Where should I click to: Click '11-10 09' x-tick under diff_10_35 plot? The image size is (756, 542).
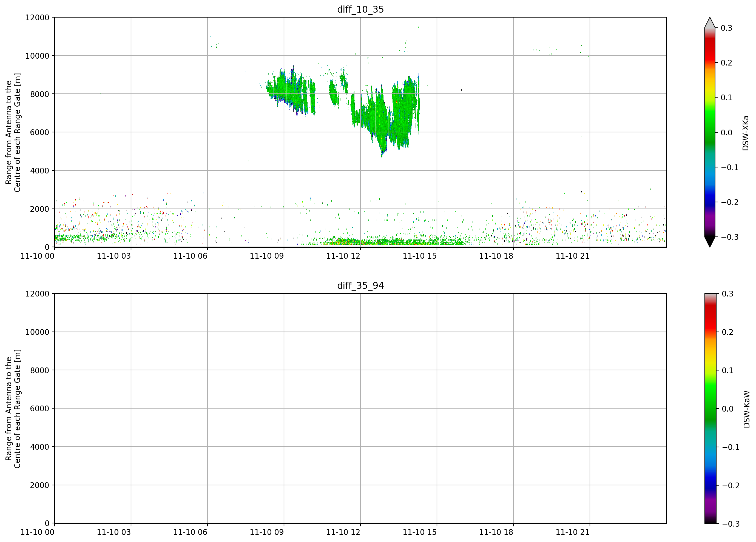pos(267,256)
